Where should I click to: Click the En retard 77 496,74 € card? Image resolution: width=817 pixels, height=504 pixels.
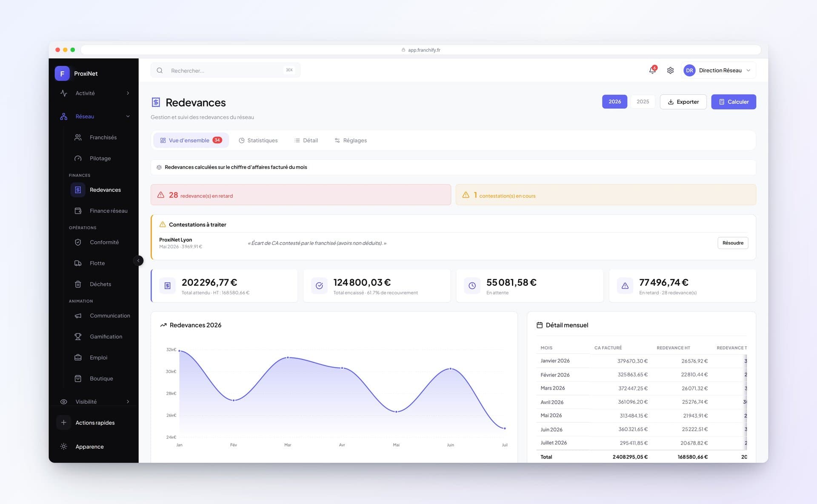[x=683, y=286]
